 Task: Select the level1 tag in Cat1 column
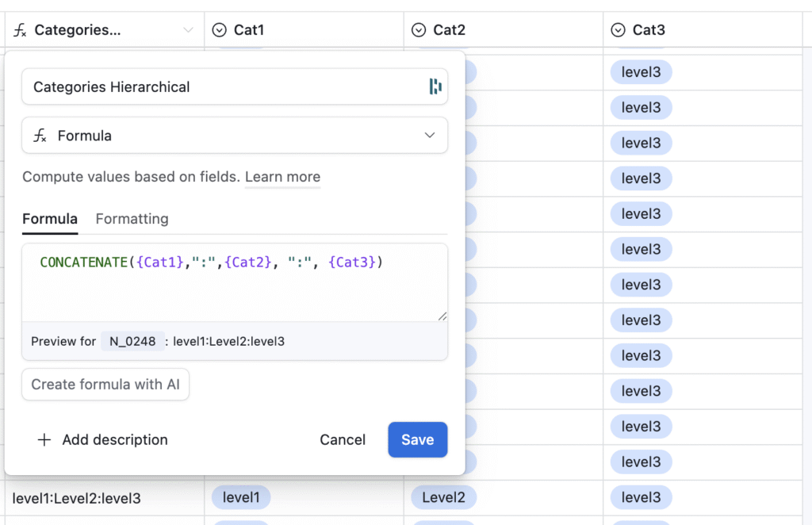pyautogui.click(x=241, y=498)
